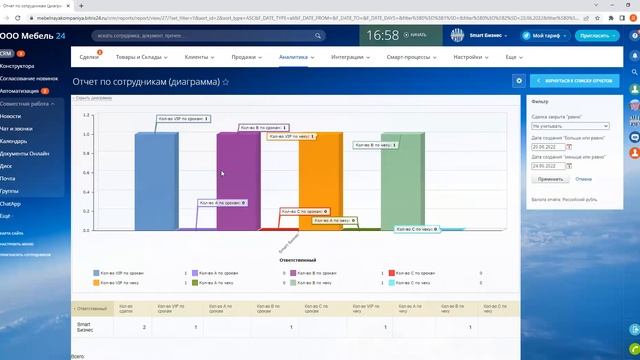Screen dimensions: 640x360
Task: Open CRM in the left sidebar
Action: [x=7, y=53]
